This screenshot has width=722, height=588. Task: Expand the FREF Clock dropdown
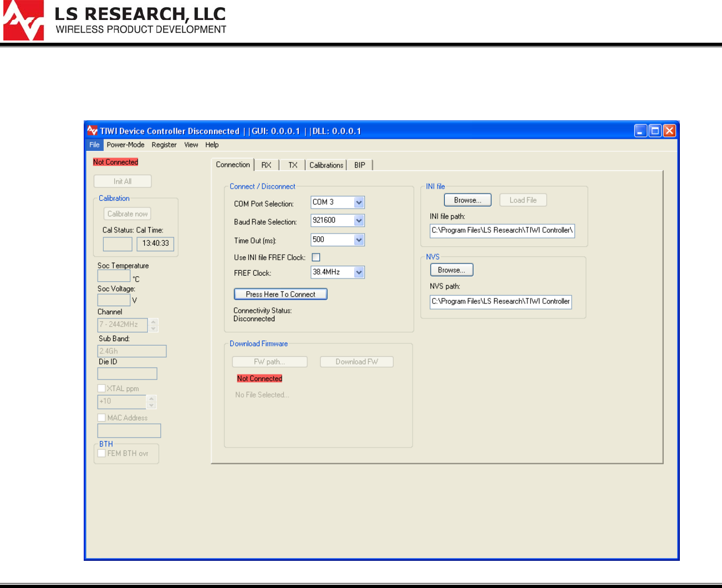tap(359, 272)
